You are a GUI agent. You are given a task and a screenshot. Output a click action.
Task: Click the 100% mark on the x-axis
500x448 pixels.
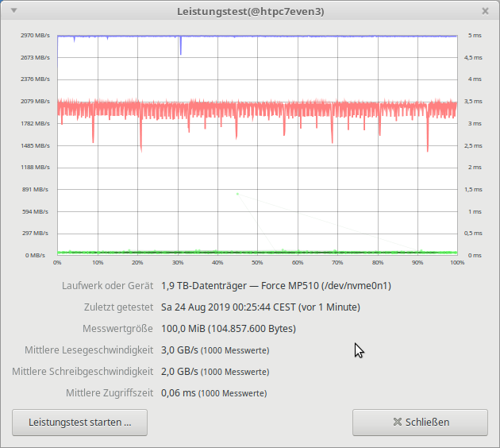point(456,262)
